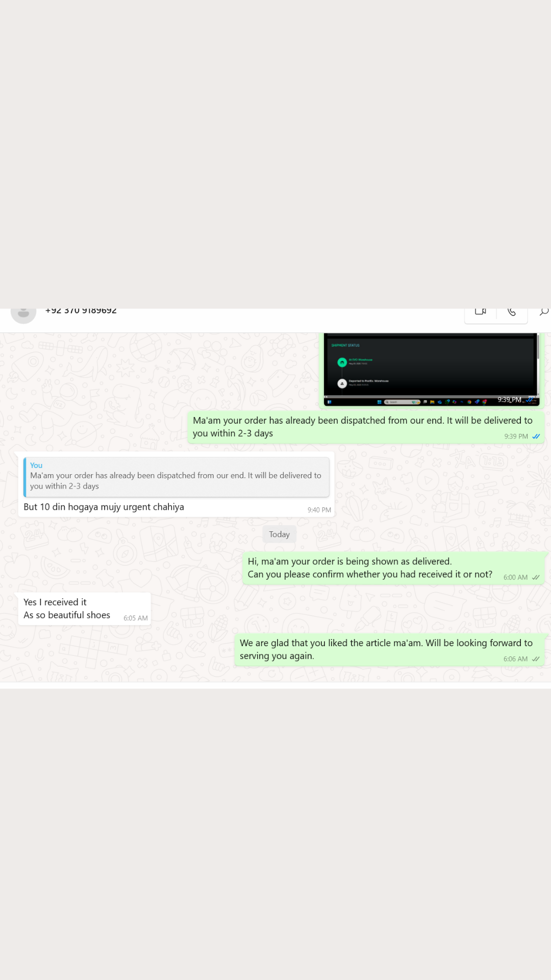The image size is (551, 980).
Task: Start a voice call using phone icon
Action: [x=512, y=312]
